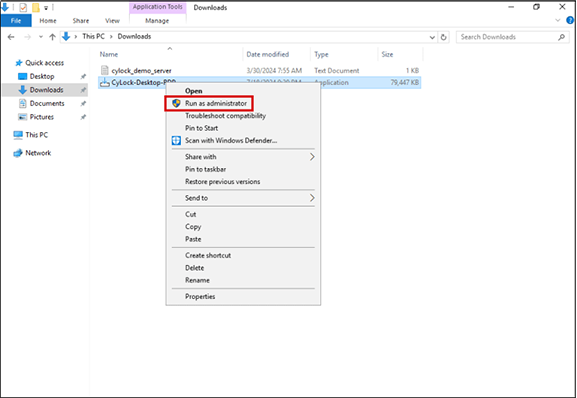Viewport: 577px width, 398px height.
Task: Click the Forward navigation arrow
Action: (x=27, y=37)
